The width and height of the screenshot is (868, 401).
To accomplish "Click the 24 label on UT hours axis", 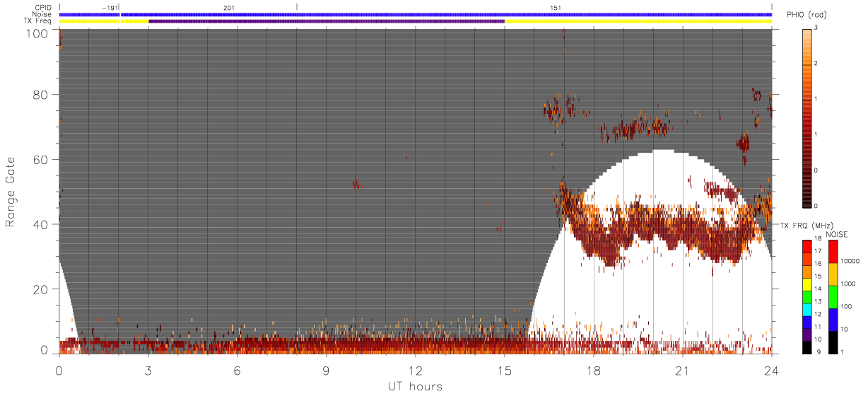I will point(772,370).
